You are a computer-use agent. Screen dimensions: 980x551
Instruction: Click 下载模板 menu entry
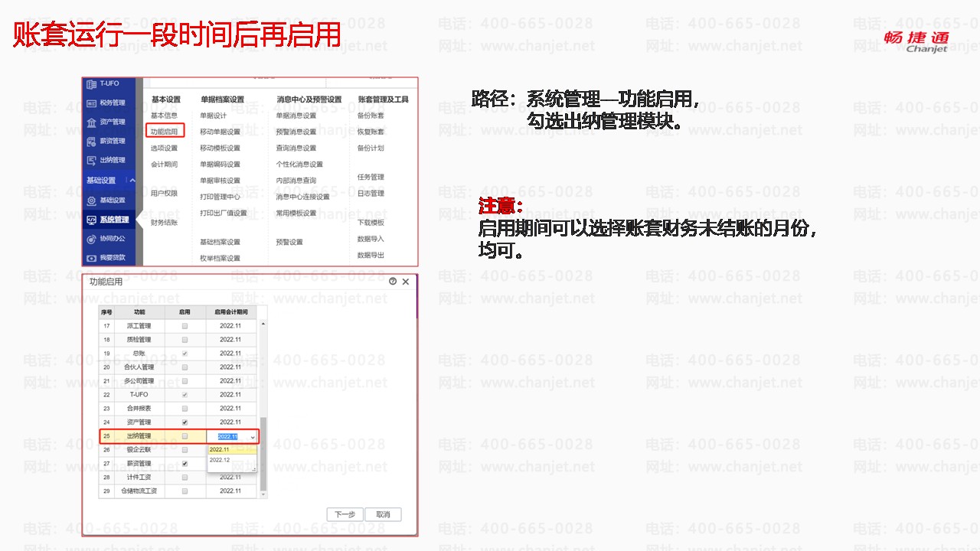[371, 223]
